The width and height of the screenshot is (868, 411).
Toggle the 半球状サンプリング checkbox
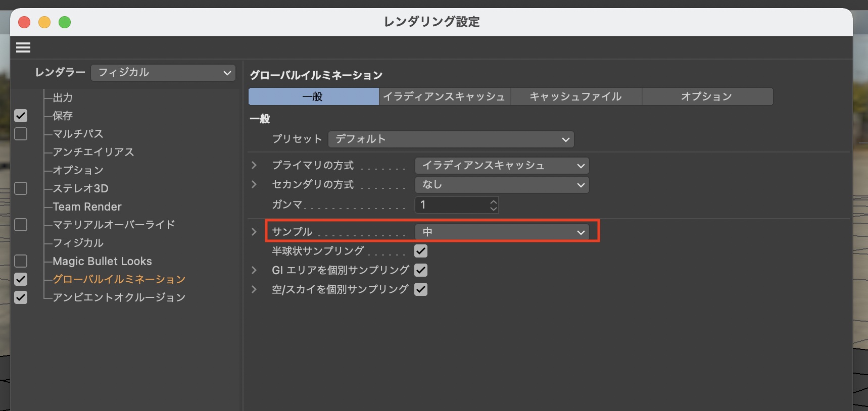pyautogui.click(x=420, y=251)
